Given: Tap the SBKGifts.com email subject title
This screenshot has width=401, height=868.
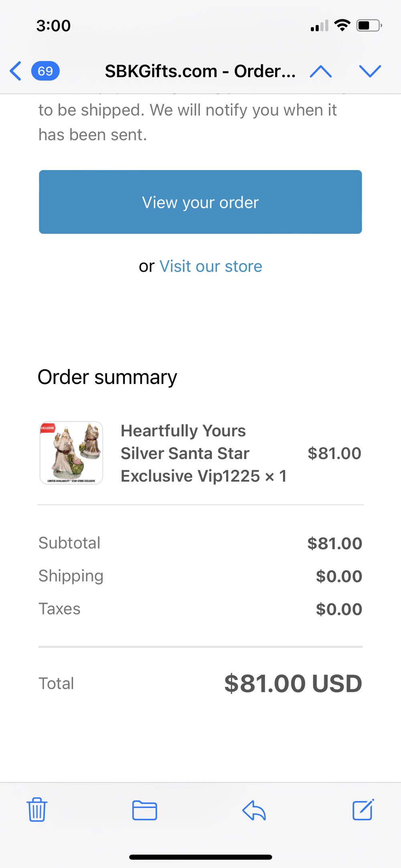Looking at the screenshot, I should point(200,71).
